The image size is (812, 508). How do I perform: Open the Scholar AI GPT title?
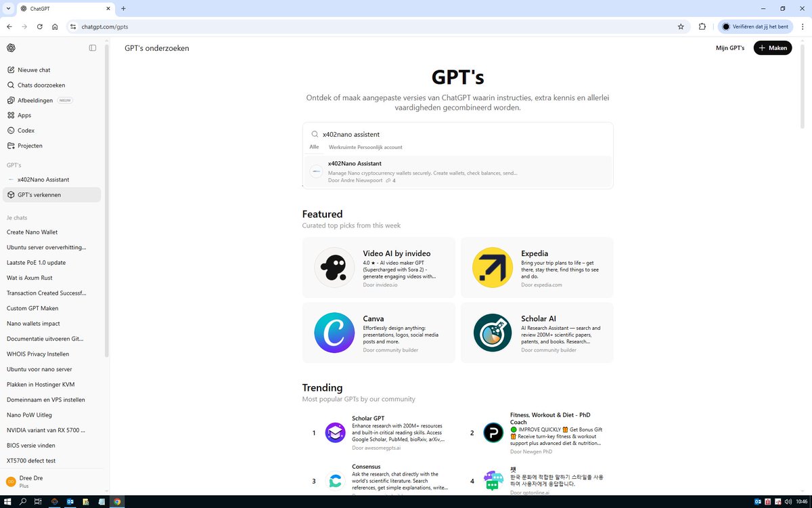click(x=539, y=318)
